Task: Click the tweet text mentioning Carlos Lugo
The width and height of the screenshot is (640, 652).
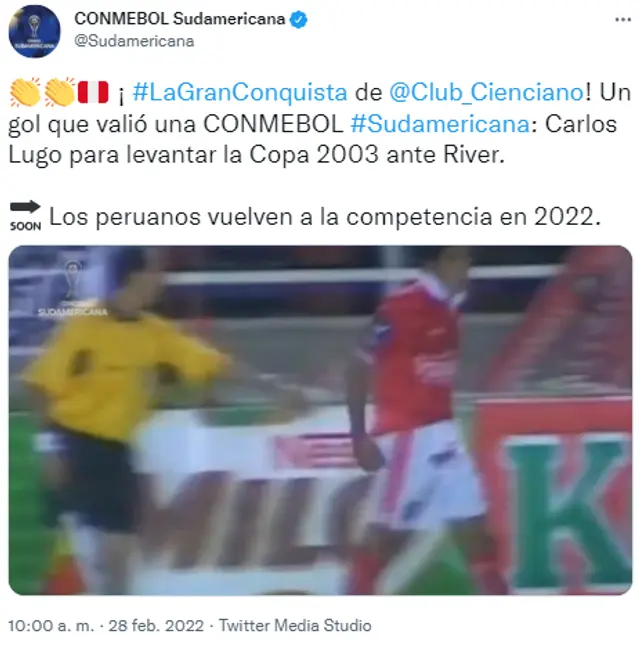Action: tap(320, 123)
